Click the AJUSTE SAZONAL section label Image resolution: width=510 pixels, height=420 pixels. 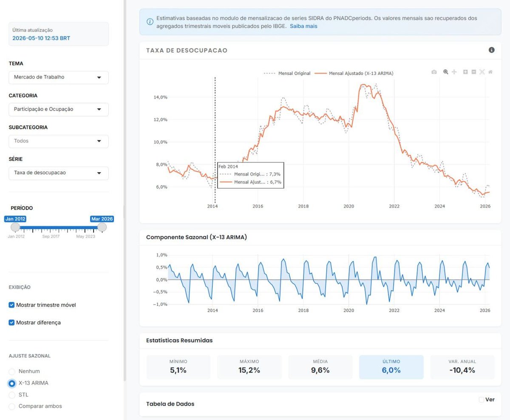tap(30, 356)
